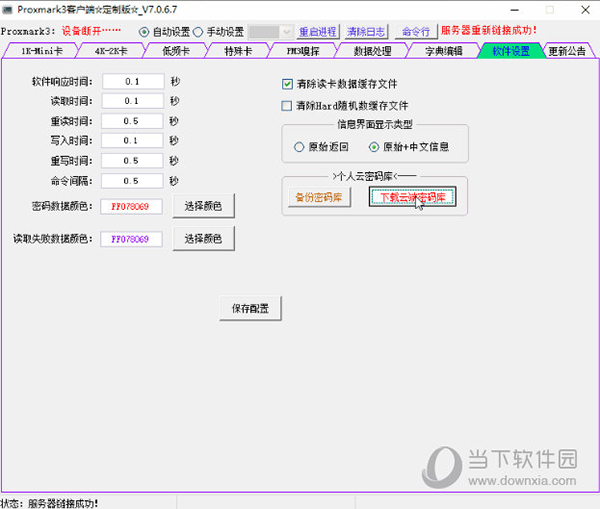Click the 命令间隔 input field

click(x=132, y=181)
